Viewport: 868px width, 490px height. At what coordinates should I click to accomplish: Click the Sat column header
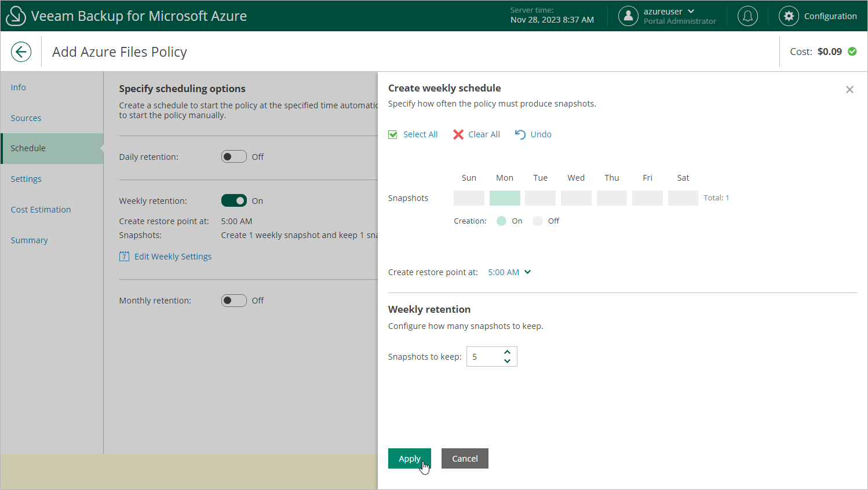683,178
